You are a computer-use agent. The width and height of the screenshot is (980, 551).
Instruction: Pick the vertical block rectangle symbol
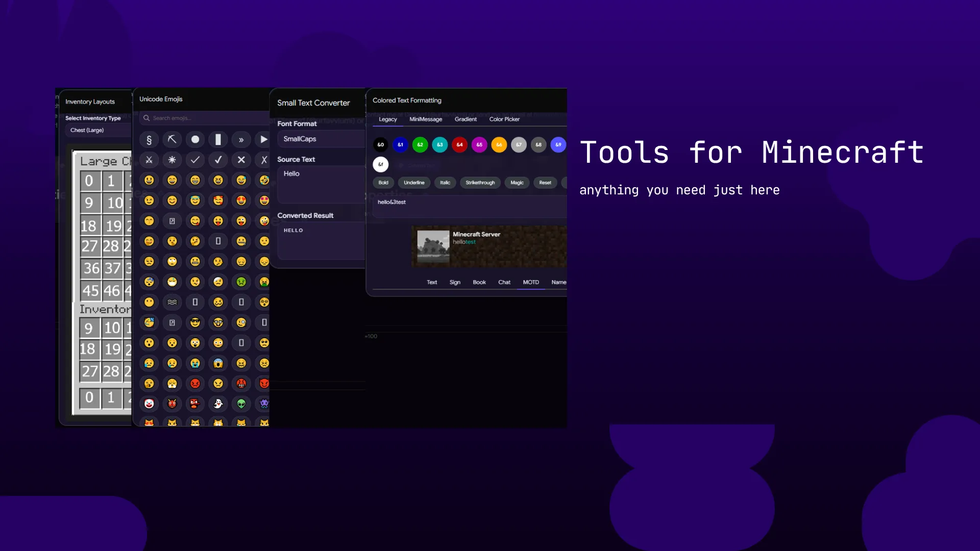coord(218,140)
